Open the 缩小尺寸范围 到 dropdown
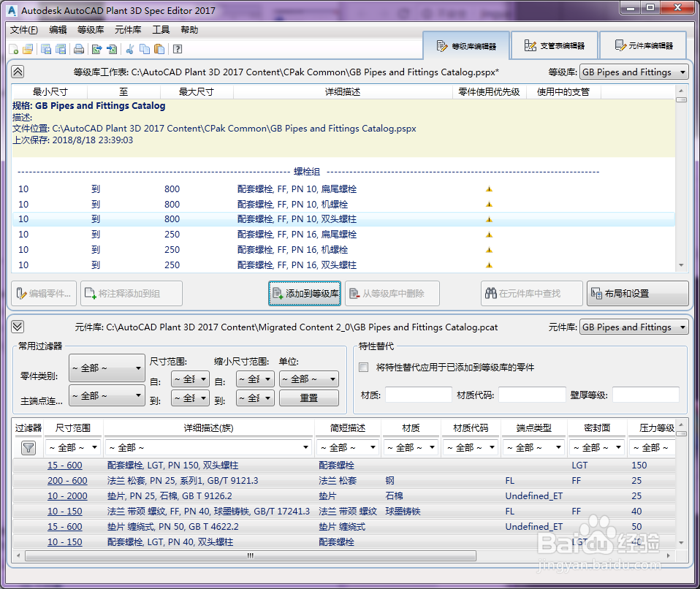 click(255, 398)
